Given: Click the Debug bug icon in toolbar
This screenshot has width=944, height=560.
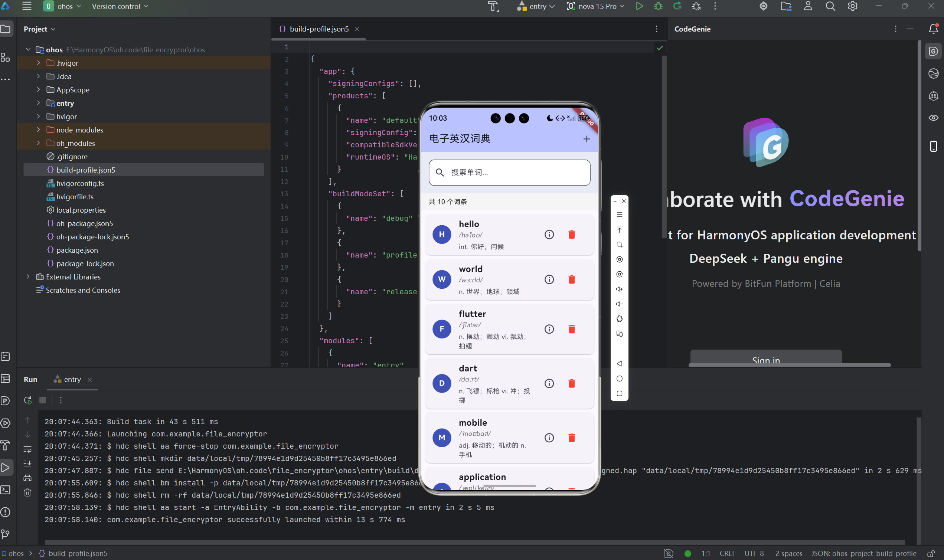Looking at the screenshot, I should tap(658, 6).
